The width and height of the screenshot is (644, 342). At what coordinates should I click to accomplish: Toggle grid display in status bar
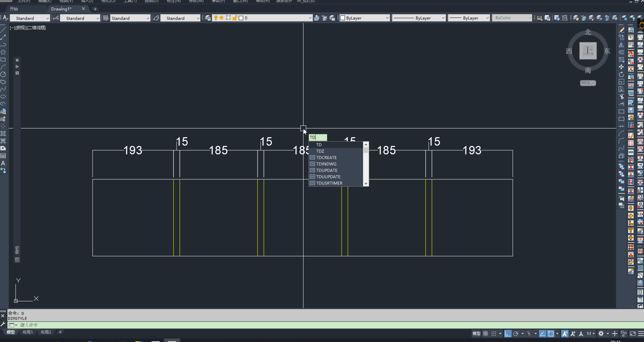click(x=486, y=334)
